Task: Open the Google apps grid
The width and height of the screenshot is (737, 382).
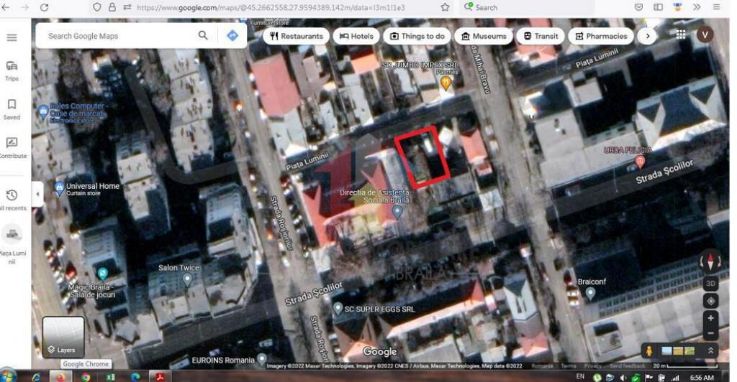Action: point(681,34)
